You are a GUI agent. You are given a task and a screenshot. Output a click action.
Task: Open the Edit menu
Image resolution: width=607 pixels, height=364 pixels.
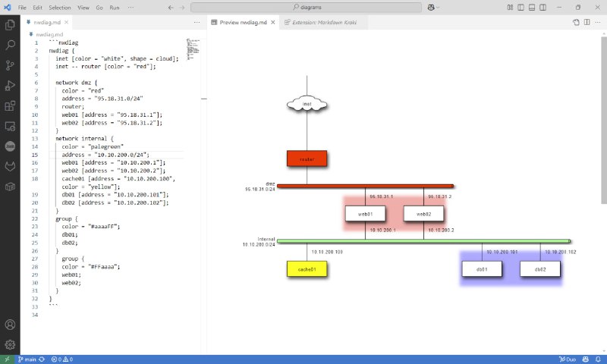click(37, 8)
